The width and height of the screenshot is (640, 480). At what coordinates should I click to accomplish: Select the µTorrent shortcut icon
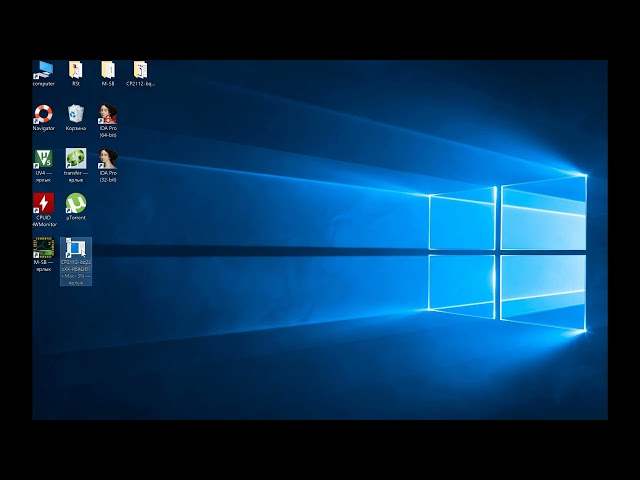[x=76, y=203]
